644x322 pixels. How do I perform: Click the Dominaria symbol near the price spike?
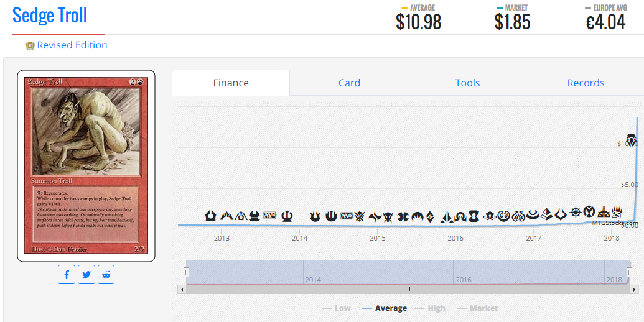point(632,140)
